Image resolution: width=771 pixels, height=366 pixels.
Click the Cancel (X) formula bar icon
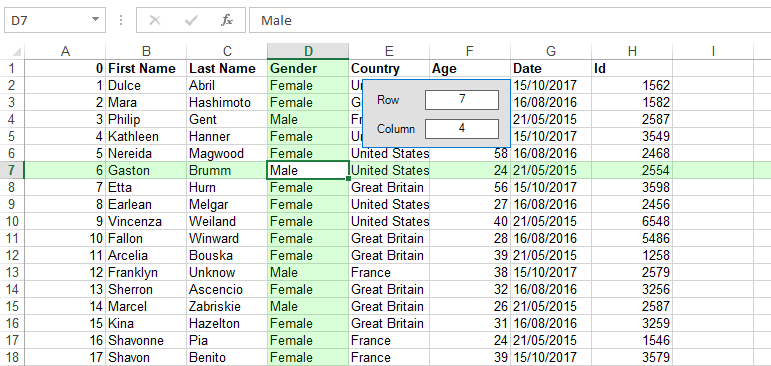(x=155, y=20)
